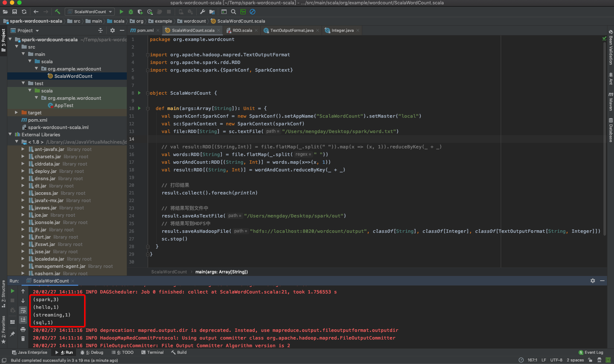614x364 pixels.
Task: Click the Back navigation arrow
Action: tap(36, 12)
